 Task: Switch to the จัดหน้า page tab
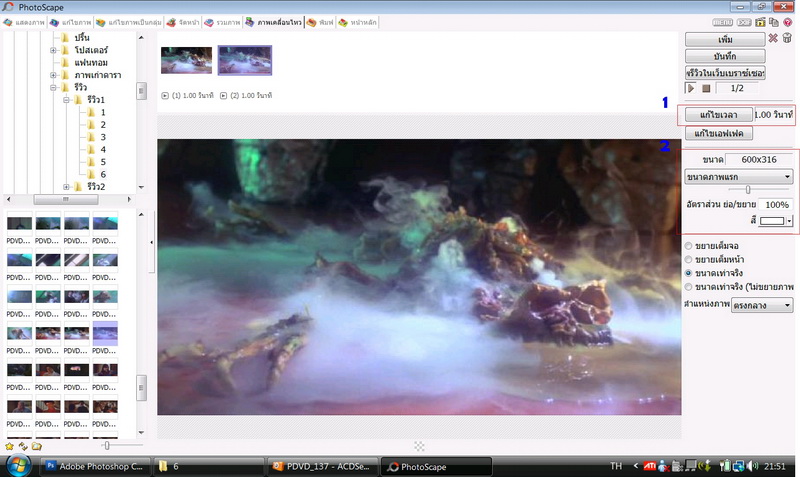[x=183, y=22]
